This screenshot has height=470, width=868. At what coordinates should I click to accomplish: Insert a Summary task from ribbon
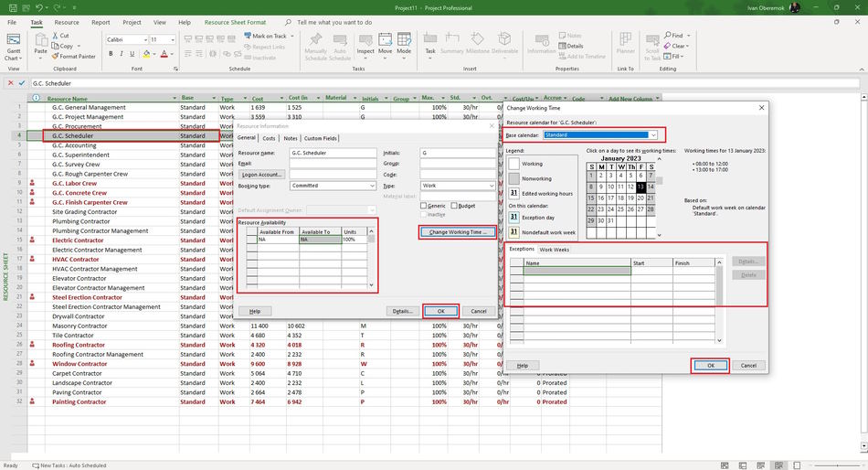coord(452,40)
